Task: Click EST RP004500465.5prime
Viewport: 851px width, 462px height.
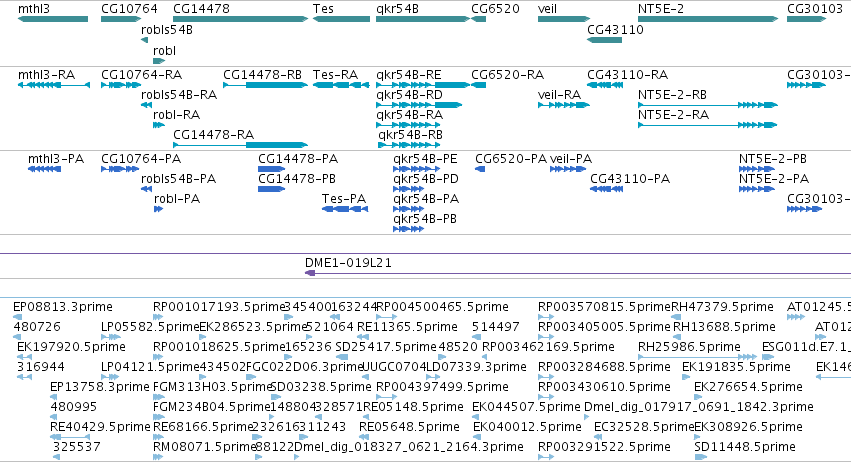Action: tap(387, 317)
